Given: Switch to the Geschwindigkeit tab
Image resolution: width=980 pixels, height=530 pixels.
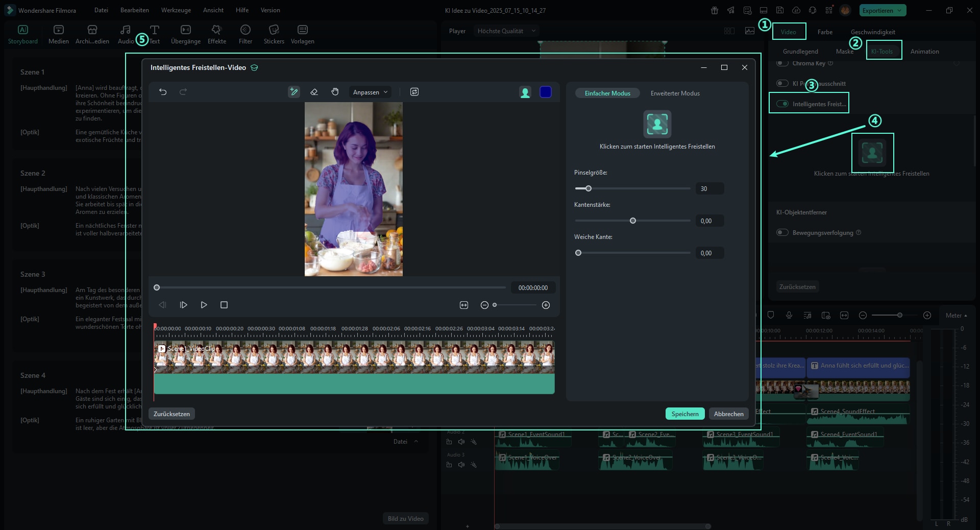Looking at the screenshot, I should [x=873, y=32].
